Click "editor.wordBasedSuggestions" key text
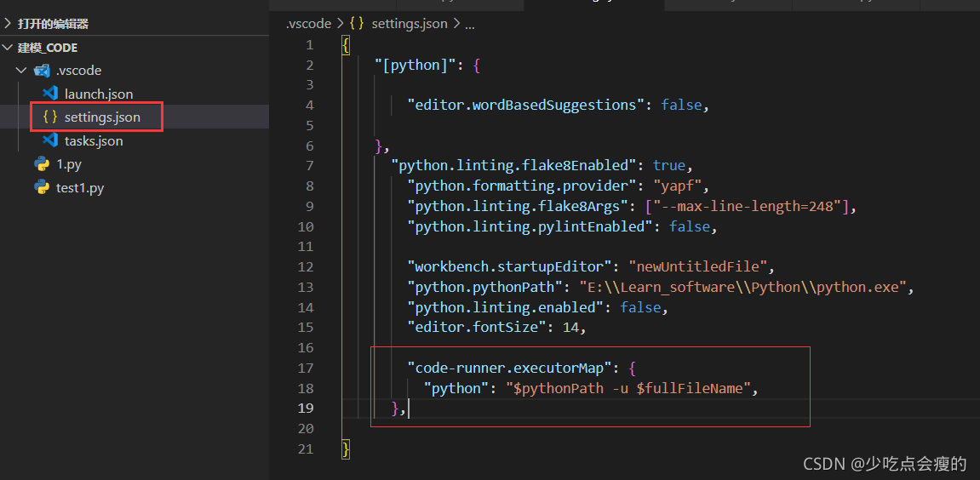Image resolution: width=980 pixels, height=480 pixels. click(x=525, y=105)
